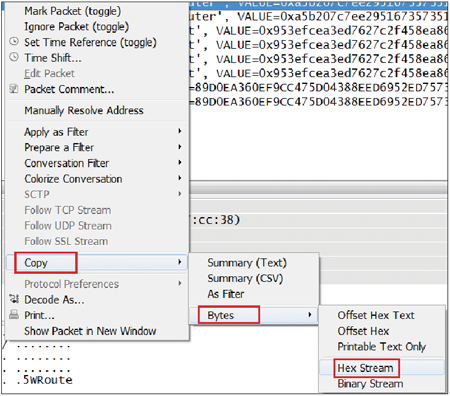The width and height of the screenshot is (450, 396).
Task: Expand arrow next to SCTP
Action: pos(180,194)
